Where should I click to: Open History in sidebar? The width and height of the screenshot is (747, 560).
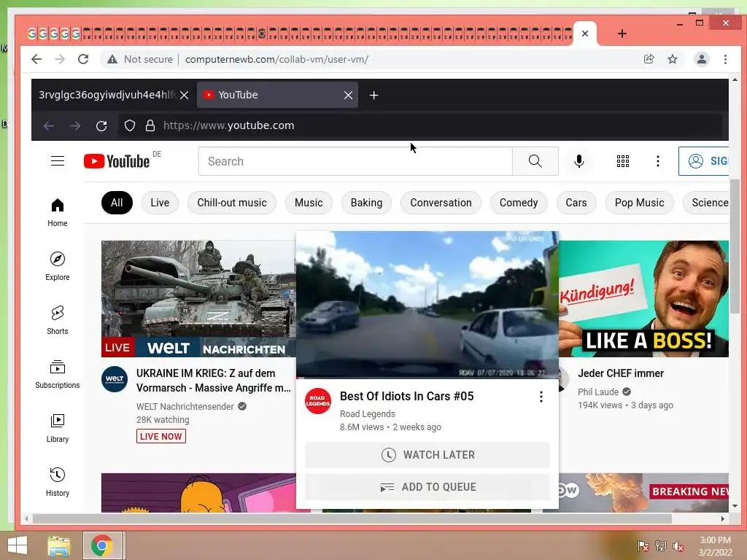tap(58, 482)
